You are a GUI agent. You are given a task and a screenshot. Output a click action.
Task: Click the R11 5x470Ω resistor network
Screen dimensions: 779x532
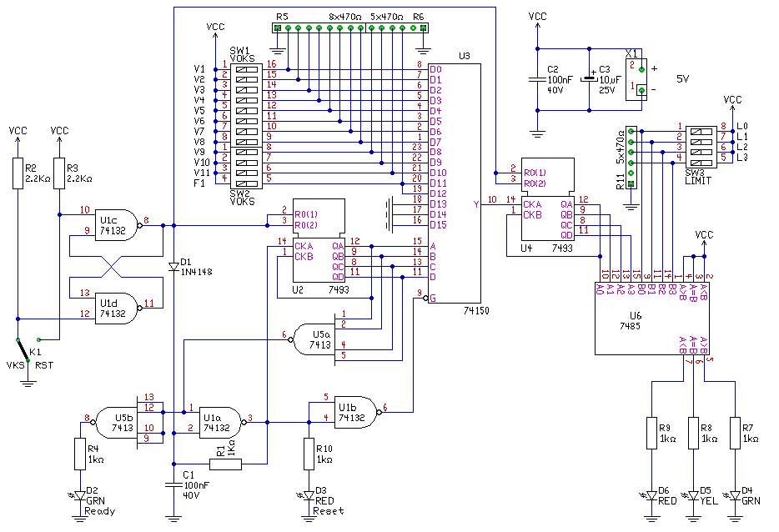tap(631, 158)
